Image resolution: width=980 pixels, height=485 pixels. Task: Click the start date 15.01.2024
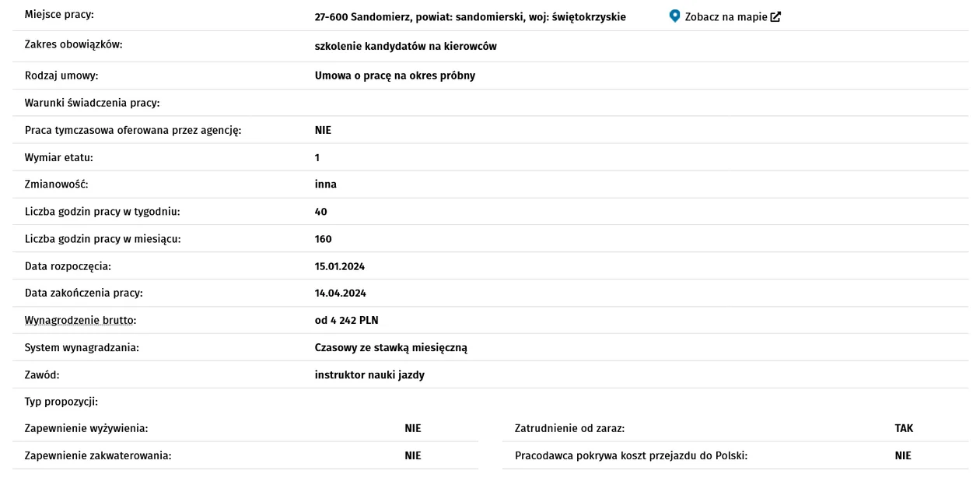point(339,266)
